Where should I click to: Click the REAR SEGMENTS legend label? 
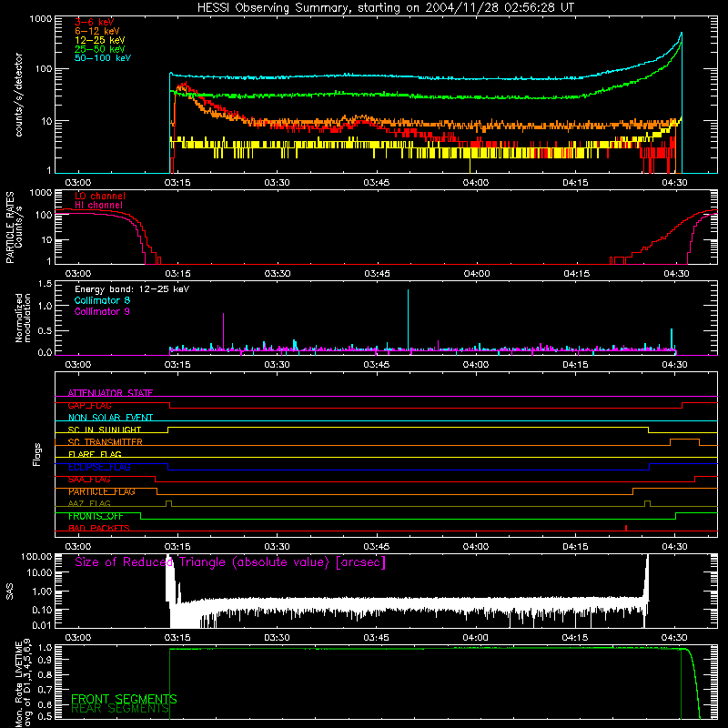(120, 709)
